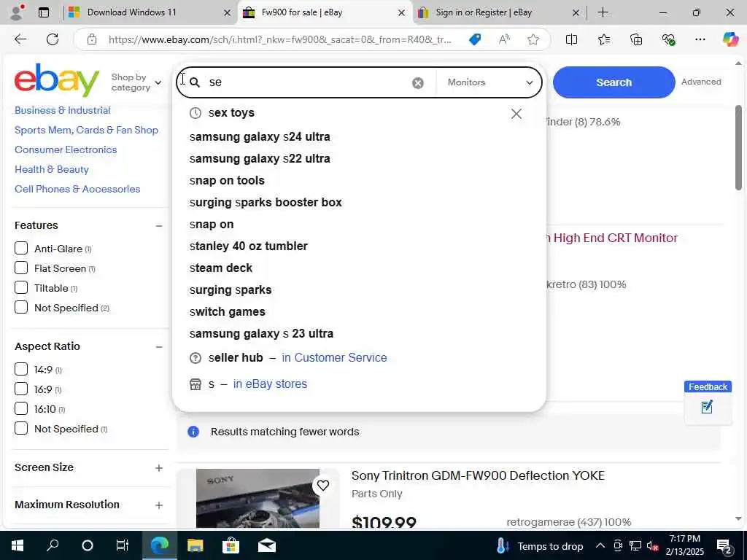Show hidden system tray icons
The image size is (747, 560).
tap(600, 545)
